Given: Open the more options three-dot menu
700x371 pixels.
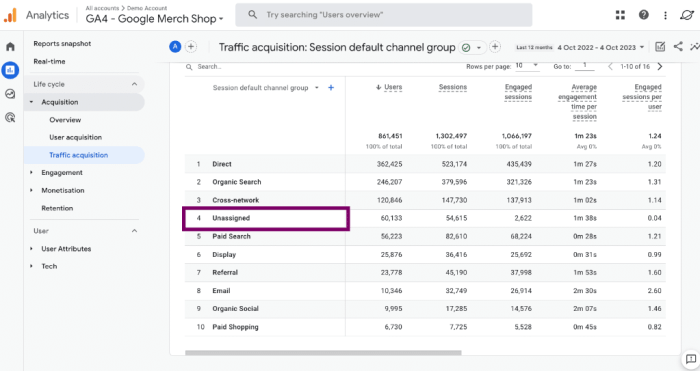Looking at the screenshot, I should [x=665, y=15].
